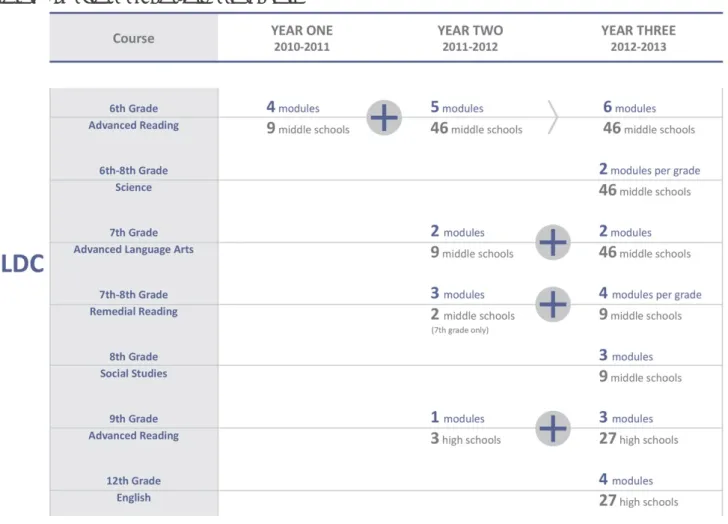Click 7th Grade Advanced Language Arts label
Image resolution: width=728 pixels, height=524 pixels.
point(134,241)
